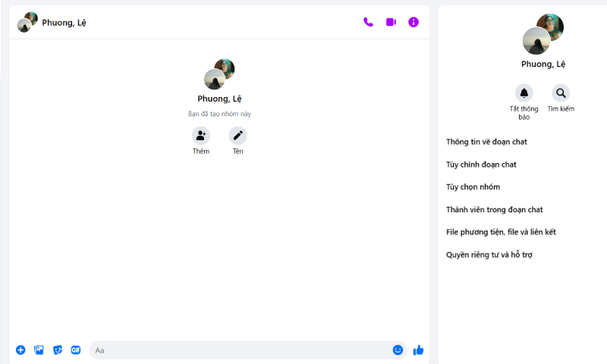
Task: Expand Thành viên trong đoạn chat
Action: click(494, 209)
